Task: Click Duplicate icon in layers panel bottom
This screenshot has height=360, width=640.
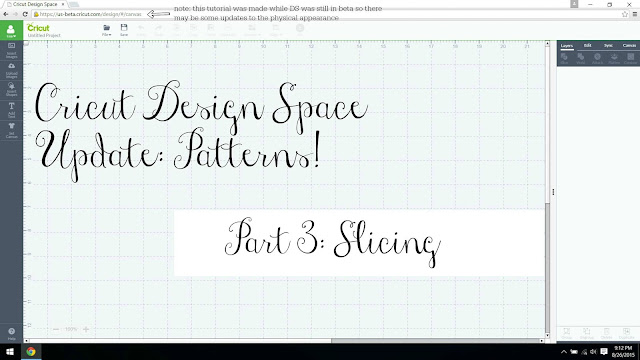Action: [x=626, y=333]
